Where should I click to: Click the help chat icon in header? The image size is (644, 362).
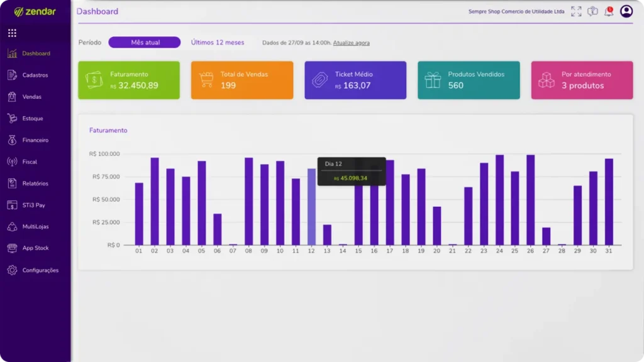click(592, 11)
